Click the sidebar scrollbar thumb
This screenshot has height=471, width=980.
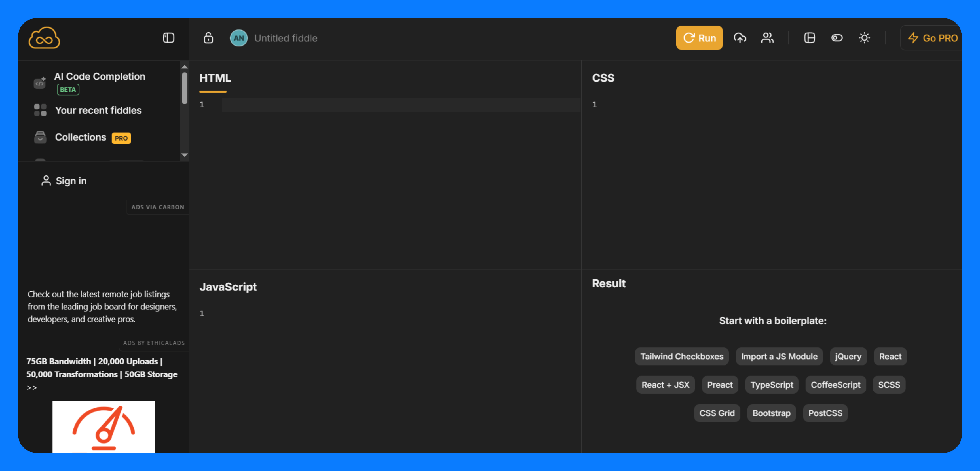185,88
